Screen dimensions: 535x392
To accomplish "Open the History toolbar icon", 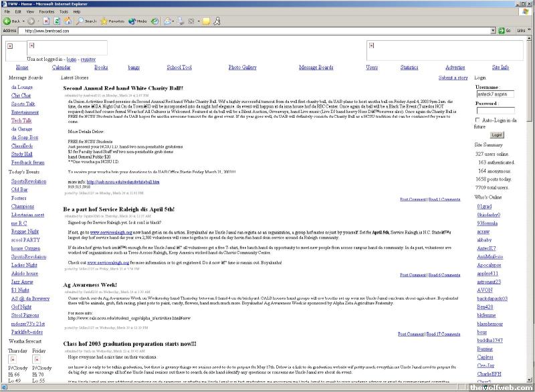I will pos(154,21).
